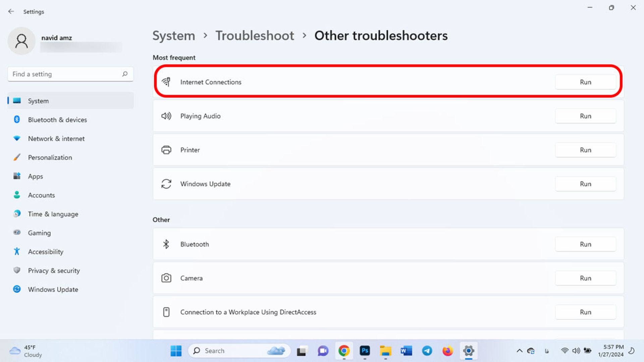Click the Windows Update refresh icon
The width and height of the screenshot is (644, 362).
166,184
